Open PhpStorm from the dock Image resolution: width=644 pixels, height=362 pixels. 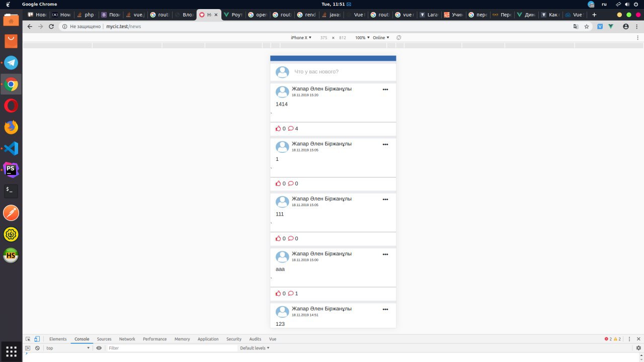(x=11, y=170)
